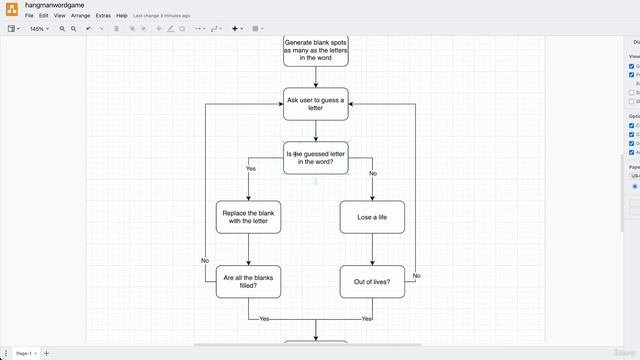Toggle the Guides checkbox under Options
The image size is (640, 360).
pos(631,144)
